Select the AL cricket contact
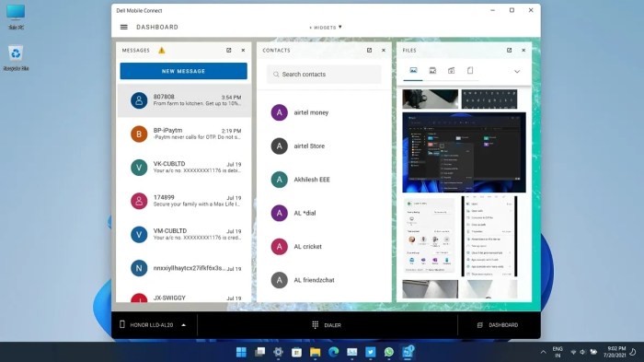The image size is (644, 362). 324,247
